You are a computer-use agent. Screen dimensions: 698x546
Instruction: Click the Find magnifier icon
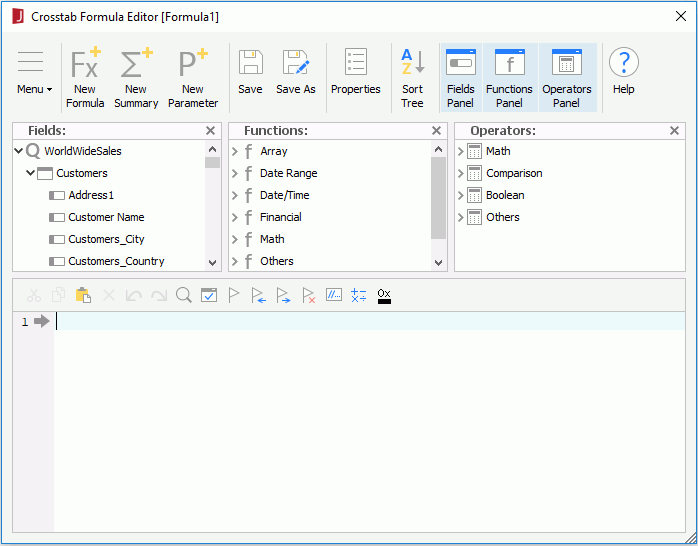point(183,295)
